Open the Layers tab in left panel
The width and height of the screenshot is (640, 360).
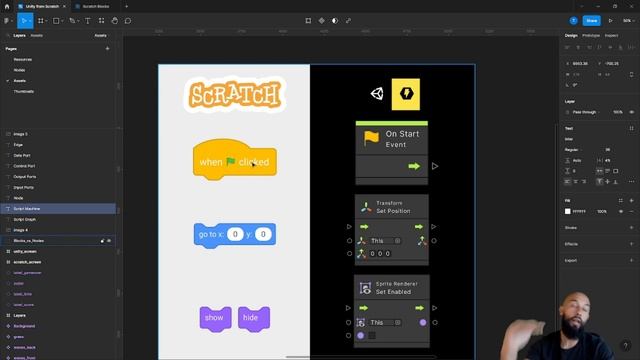pos(19,36)
